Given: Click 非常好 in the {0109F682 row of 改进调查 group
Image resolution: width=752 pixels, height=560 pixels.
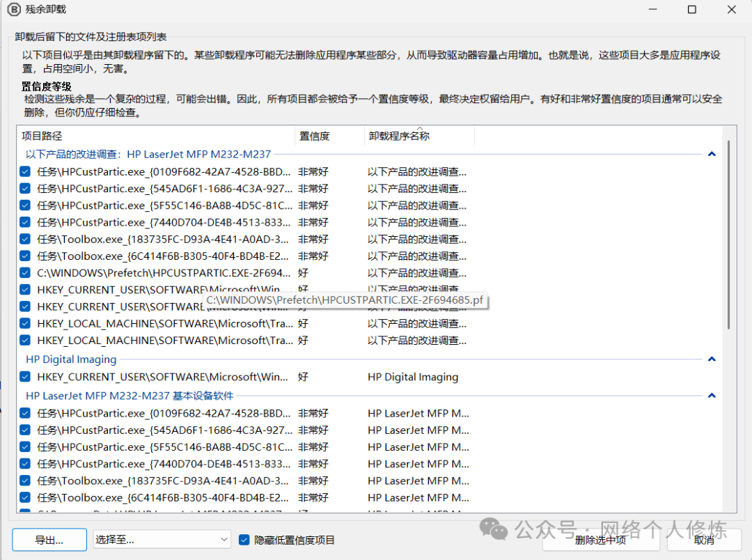Looking at the screenshot, I should tap(313, 172).
